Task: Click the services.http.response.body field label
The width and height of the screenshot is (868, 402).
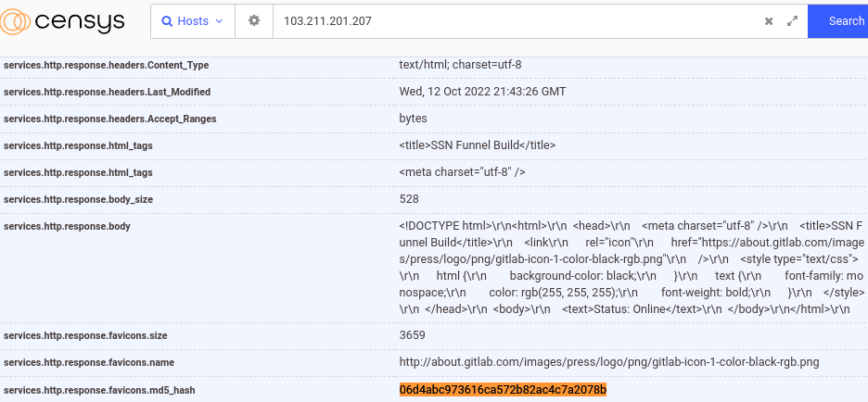Action: pyautogui.click(x=67, y=226)
